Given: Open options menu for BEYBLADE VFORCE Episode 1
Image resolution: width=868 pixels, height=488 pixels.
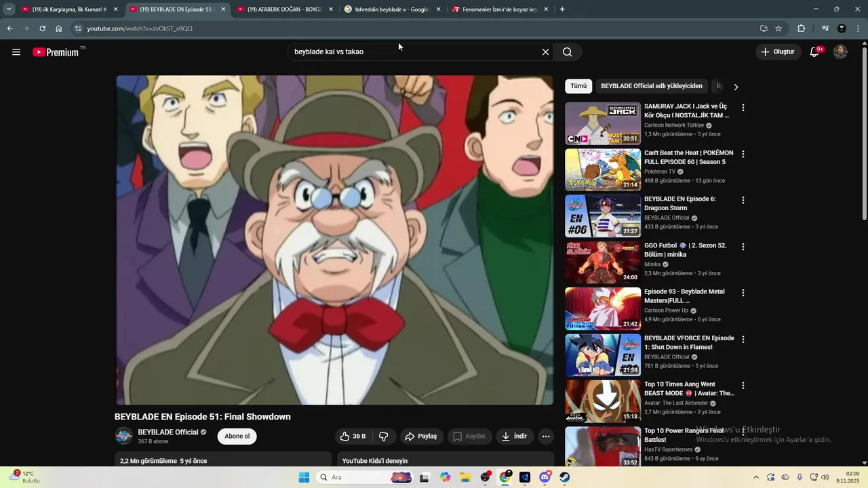Looking at the screenshot, I should tap(743, 340).
